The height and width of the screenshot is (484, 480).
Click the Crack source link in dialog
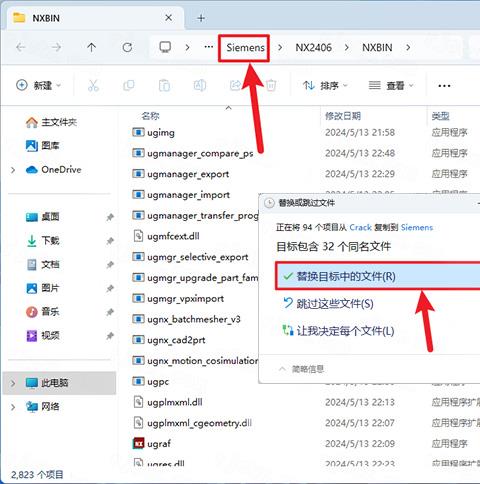(x=360, y=228)
